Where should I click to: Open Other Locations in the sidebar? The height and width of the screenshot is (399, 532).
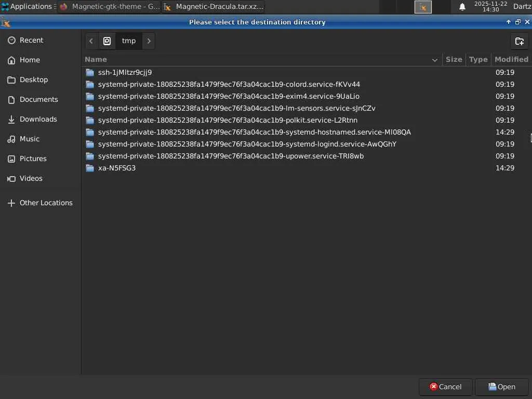point(46,203)
